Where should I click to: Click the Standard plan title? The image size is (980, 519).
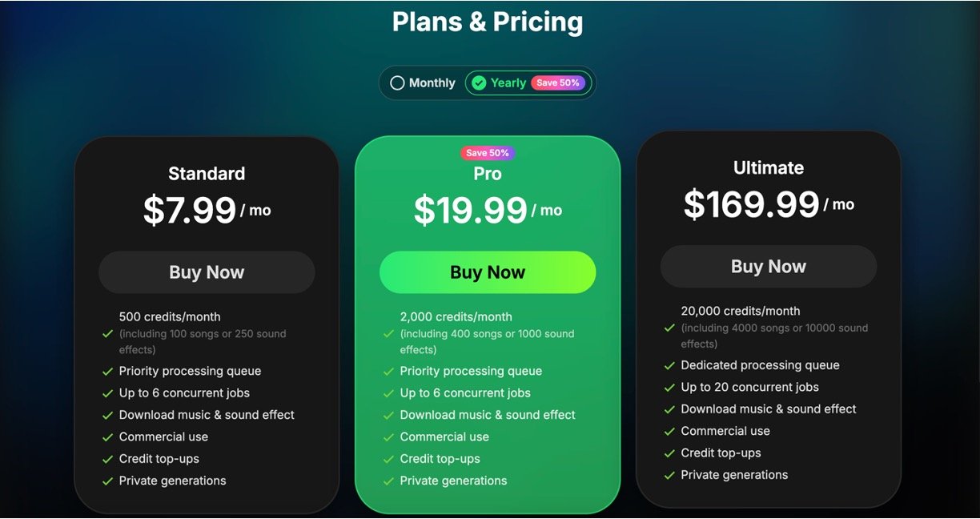pyautogui.click(x=207, y=174)
